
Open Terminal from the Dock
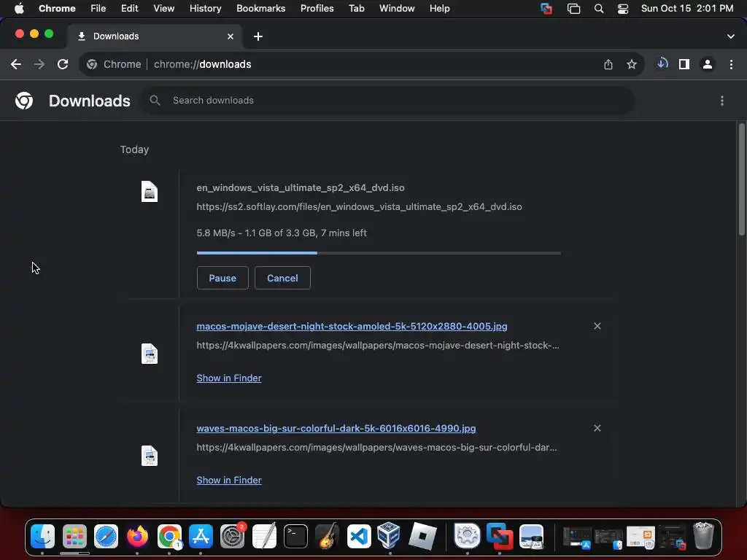click(x=295, y=536)
